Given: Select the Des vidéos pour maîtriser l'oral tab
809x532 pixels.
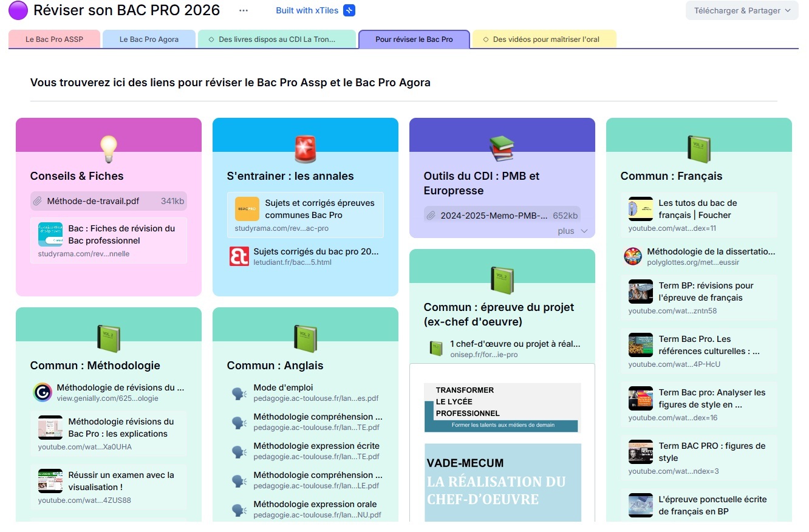Looking at the screenshot, I should pyautogui.click(x=545, y=39).
